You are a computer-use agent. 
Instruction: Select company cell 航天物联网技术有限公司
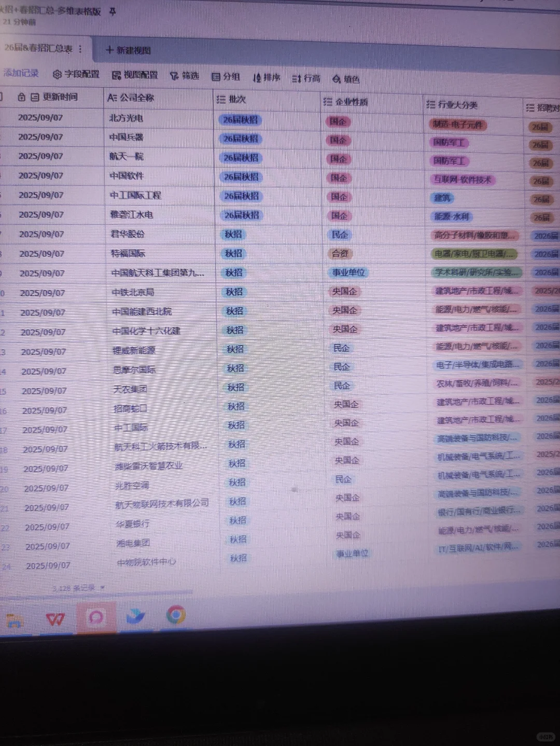[162, 504]
